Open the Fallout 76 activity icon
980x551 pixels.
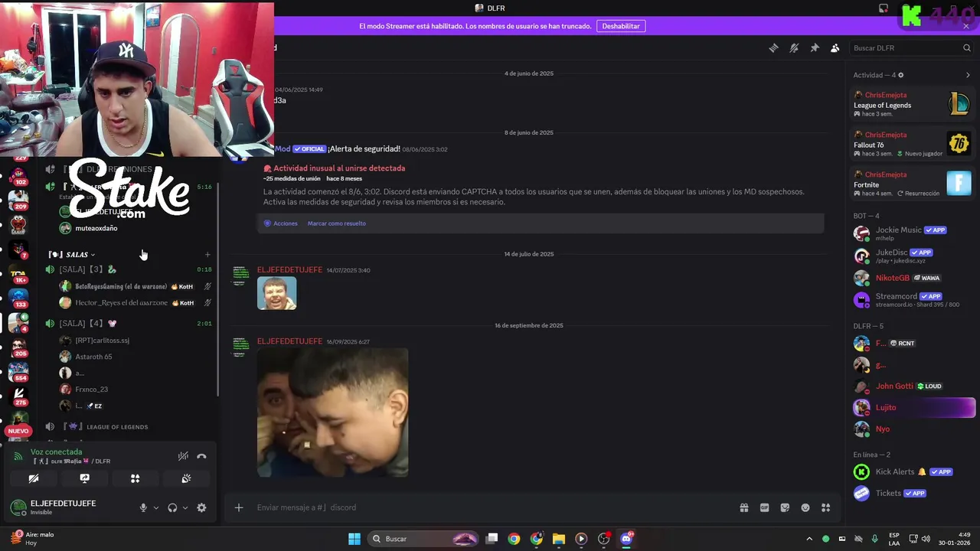[959, 143]
